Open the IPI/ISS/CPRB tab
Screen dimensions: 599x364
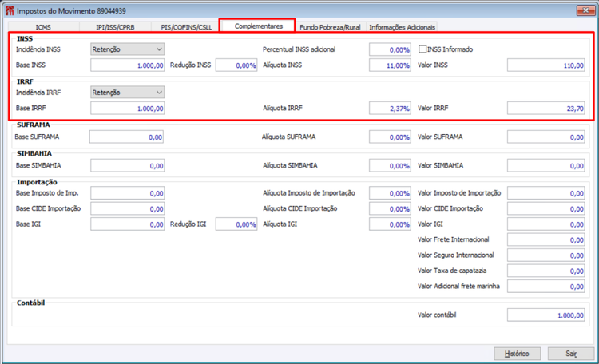pyautogui.click(x=115, y=27)
